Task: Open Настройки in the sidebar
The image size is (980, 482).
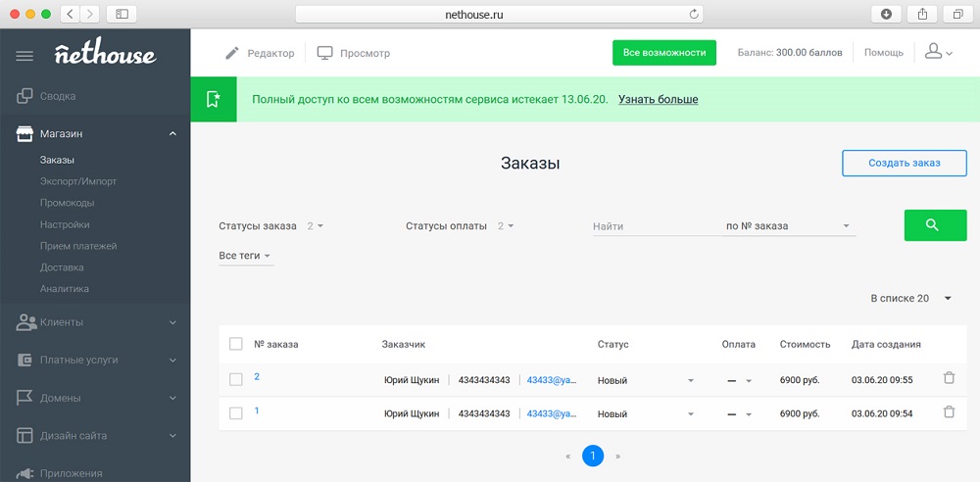Action: tap(65, 224)
